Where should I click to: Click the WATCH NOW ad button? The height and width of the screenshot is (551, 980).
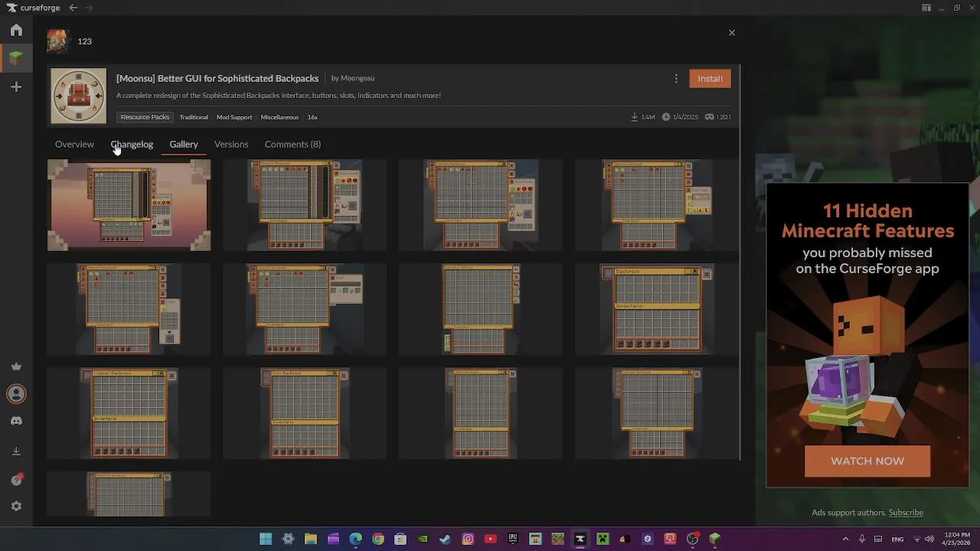867,461
